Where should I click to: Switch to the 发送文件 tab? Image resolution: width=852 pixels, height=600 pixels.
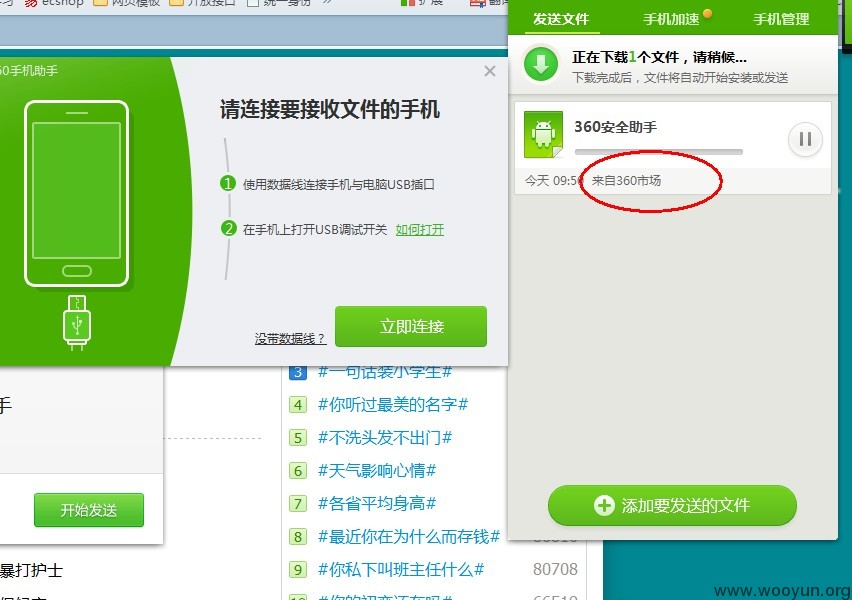point(560,19)
